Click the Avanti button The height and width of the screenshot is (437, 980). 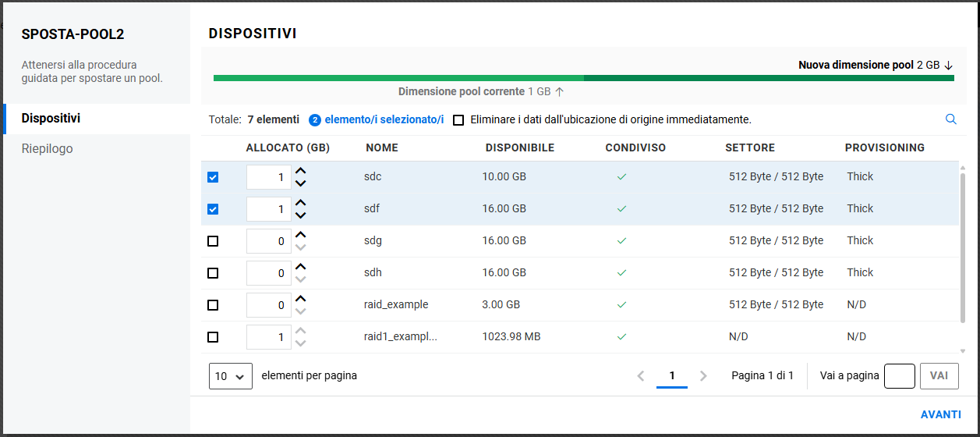point(940,414)
